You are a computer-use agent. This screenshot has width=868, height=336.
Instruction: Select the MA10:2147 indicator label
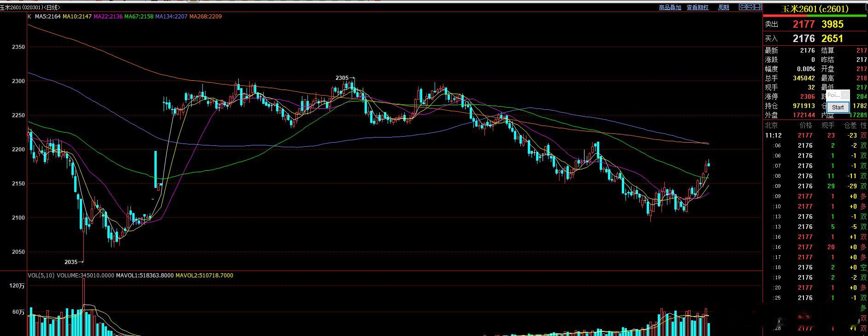[x=77, y=17]
